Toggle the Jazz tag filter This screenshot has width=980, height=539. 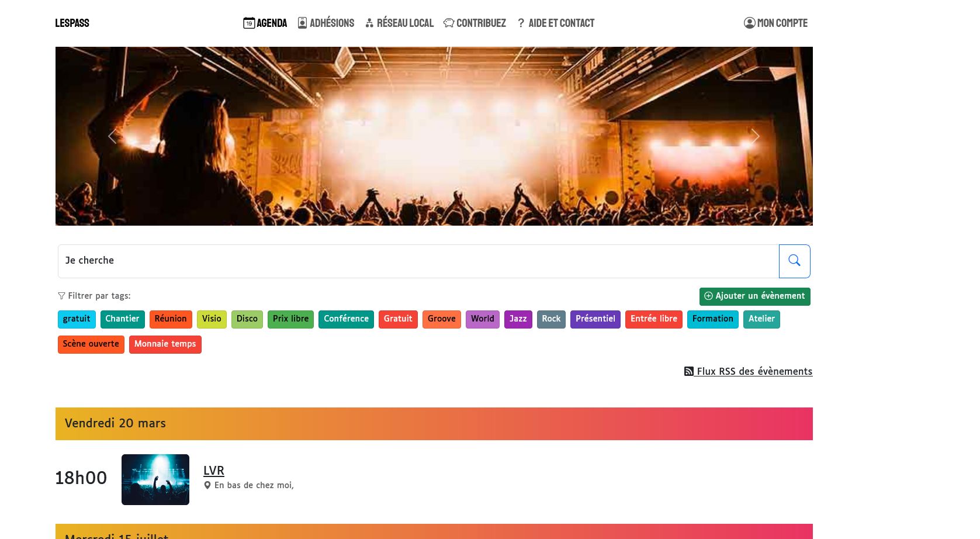tap(518, 319)
